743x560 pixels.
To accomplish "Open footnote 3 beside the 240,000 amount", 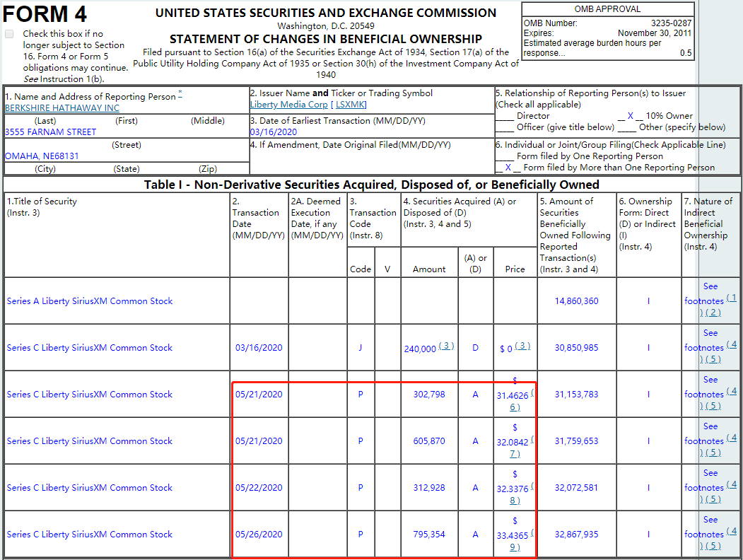I will (446, 346).
